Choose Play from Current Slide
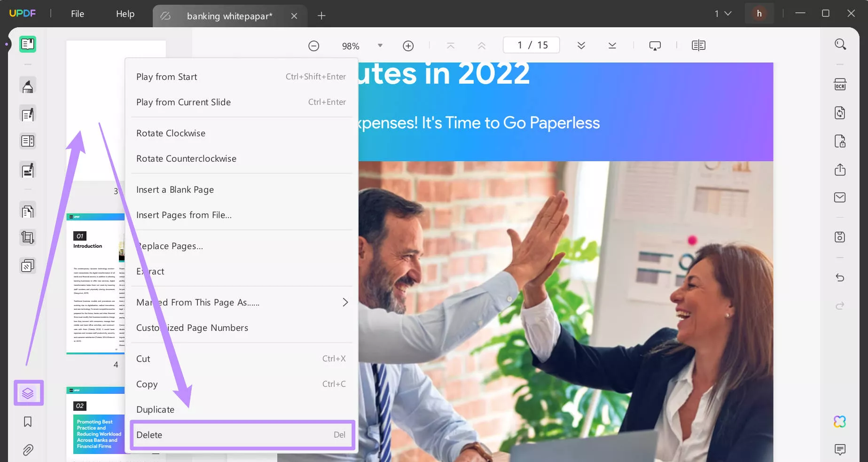868x462 pixels. [242, 102]
